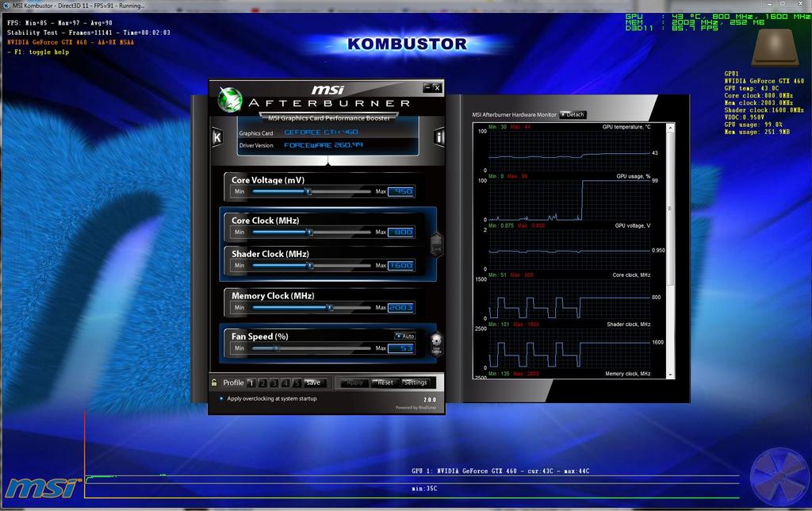Toggle the profile lock padlock icon
Screen dimensions: 812x511
click(214, 382)
